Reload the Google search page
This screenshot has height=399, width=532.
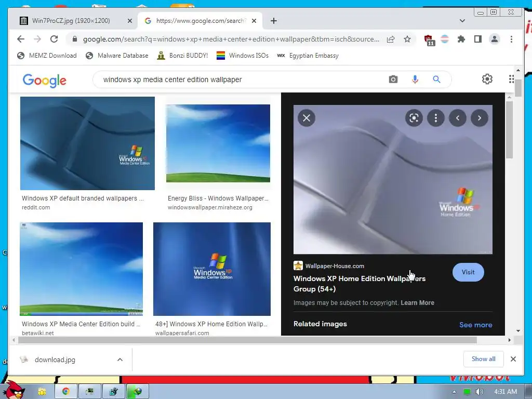click(x=54, y=39)
